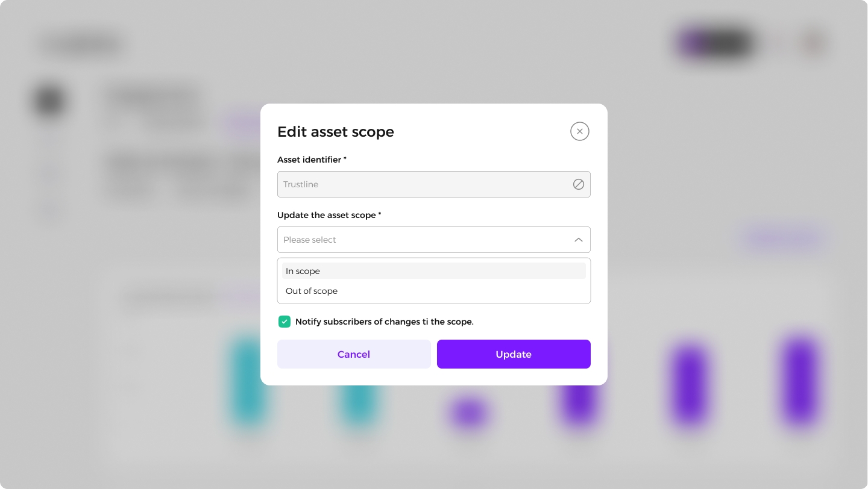
Task: Choose the In scope option
Action: pos(434,271)
